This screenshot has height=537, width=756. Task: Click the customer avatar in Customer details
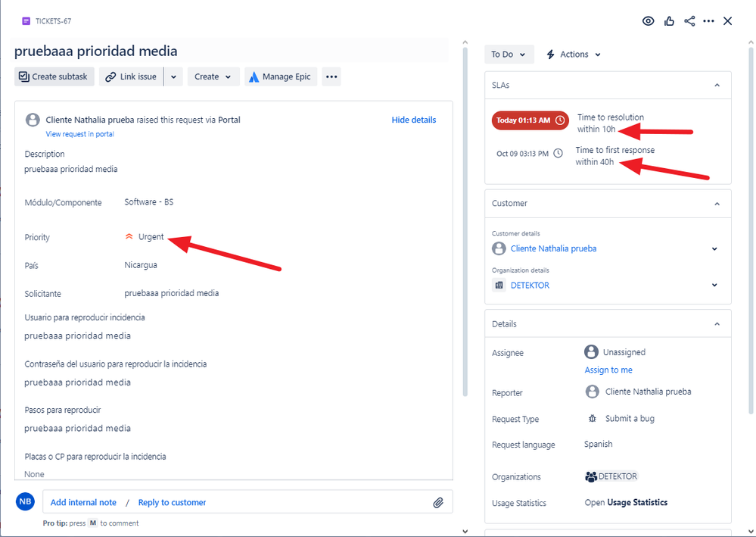point(499,248)
